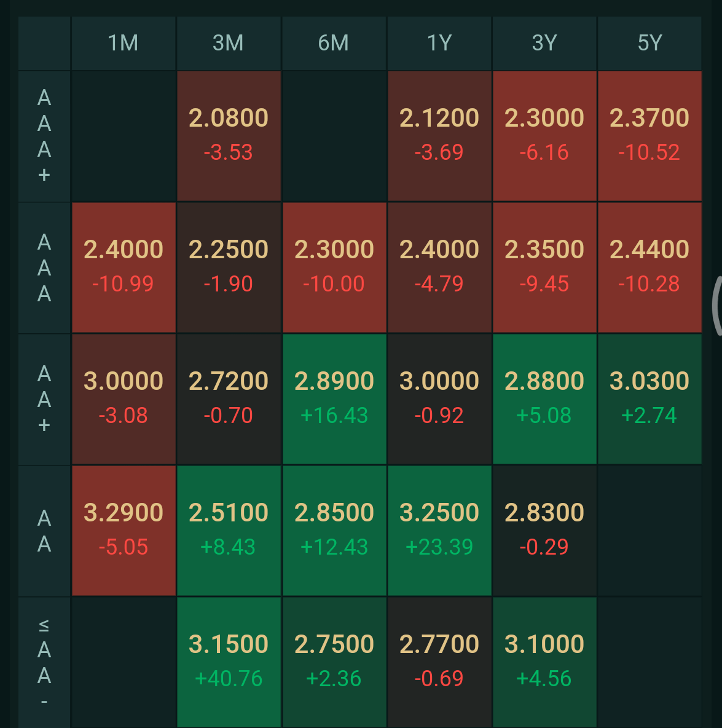Click the AA 1M cell showing 3.2900
Screen dimensions: 722x728
pyautogui.click(x=124, y=531)
